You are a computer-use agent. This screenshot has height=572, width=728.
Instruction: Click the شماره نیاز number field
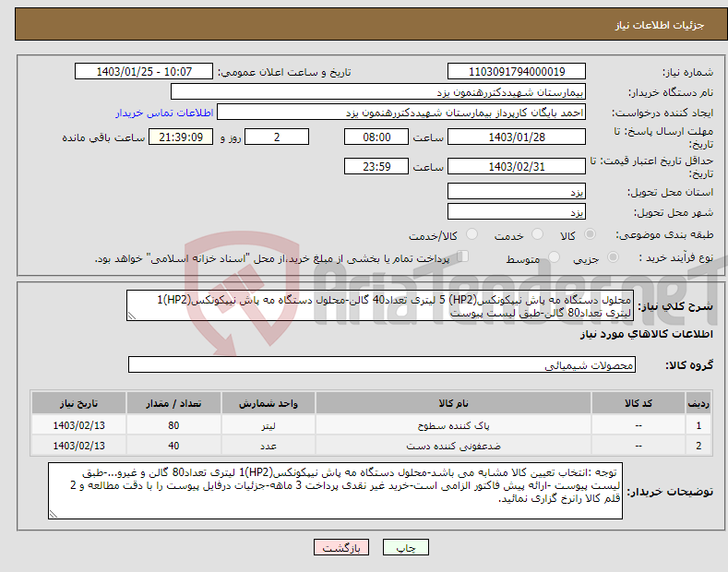point(517,72)
